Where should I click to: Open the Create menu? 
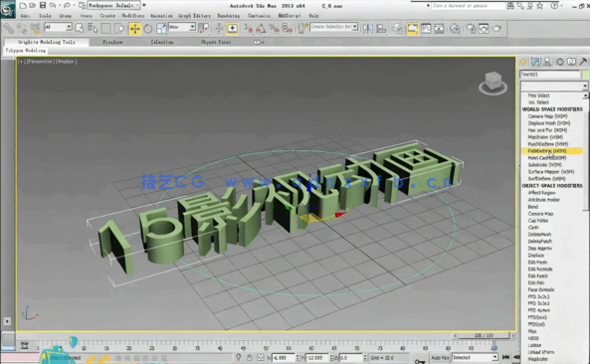[x=107, y=16]
